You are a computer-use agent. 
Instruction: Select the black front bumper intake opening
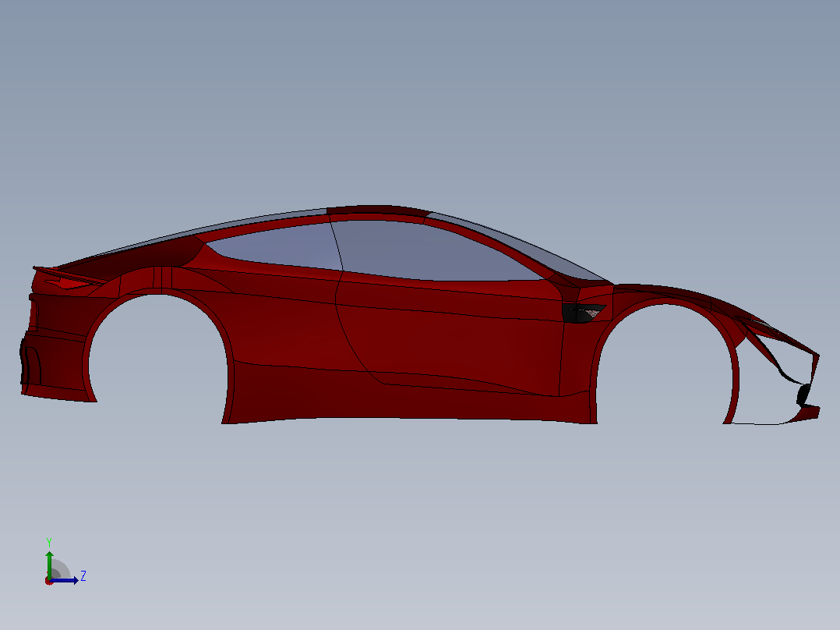pos(803,395)
